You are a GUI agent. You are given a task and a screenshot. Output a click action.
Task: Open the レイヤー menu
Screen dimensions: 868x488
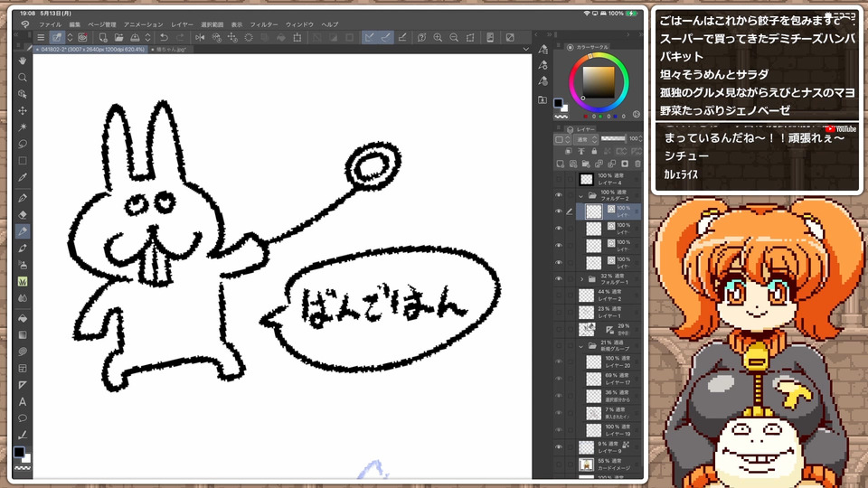pos(182,24)
